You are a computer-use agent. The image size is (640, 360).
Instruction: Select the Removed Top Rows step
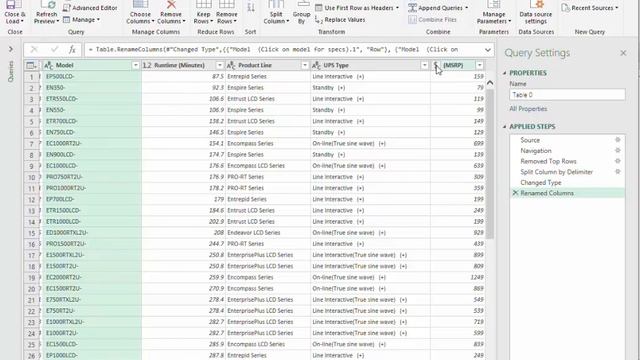tap(548, 161)
